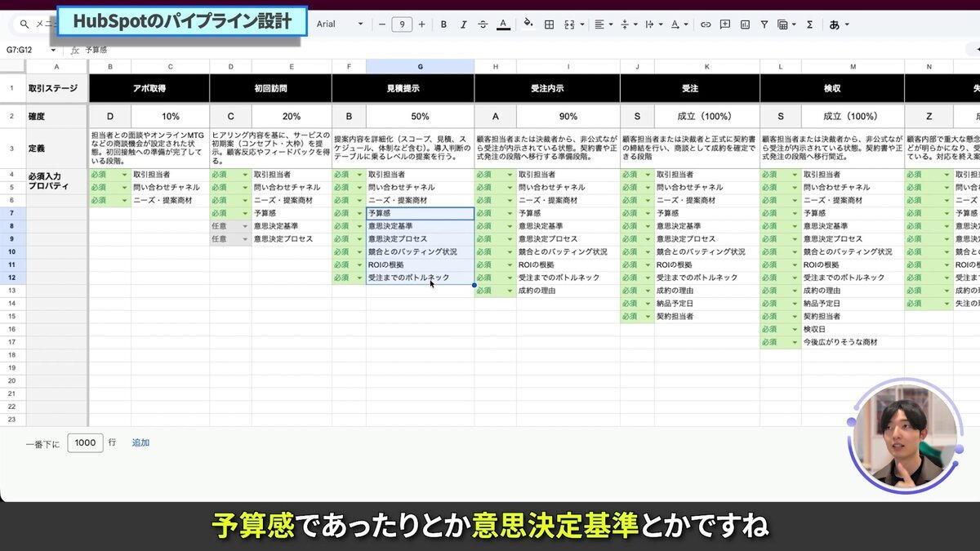This screenshot has width=980, height=551.
Task: Open the text wrapping options
Action: point(649,24)
